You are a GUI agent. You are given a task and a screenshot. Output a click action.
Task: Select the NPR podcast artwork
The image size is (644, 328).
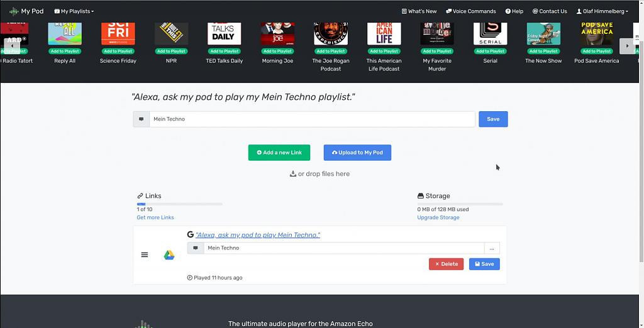171,34
